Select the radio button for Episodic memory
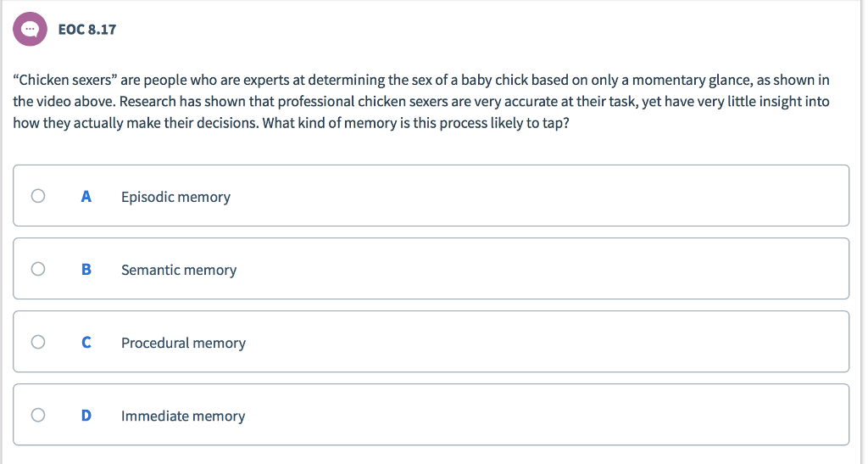 pyautogui.click(x=38, y=196)
